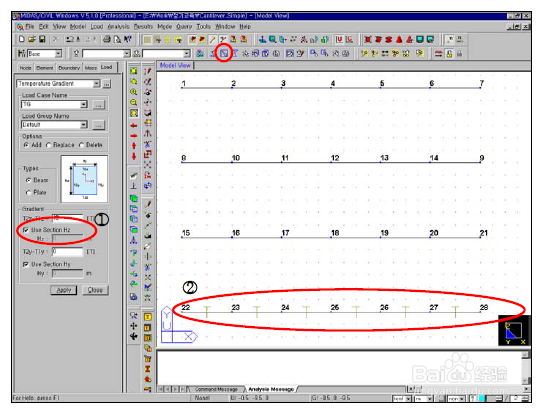
Task: Click the Zoom In magnifier icon
Action: pos(134,92)
